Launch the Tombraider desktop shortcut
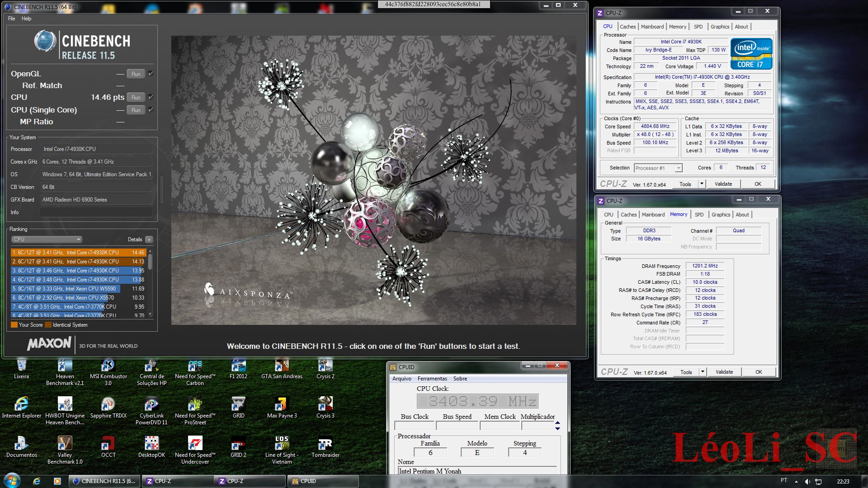Image resolution: width=868 pixels, height=488 pixels. coord(325,447)
